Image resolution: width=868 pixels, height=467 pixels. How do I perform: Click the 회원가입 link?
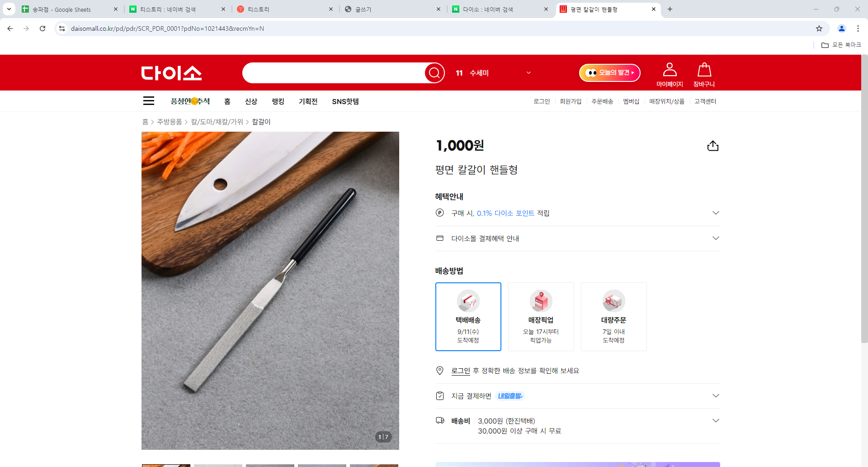coord(571,101)
